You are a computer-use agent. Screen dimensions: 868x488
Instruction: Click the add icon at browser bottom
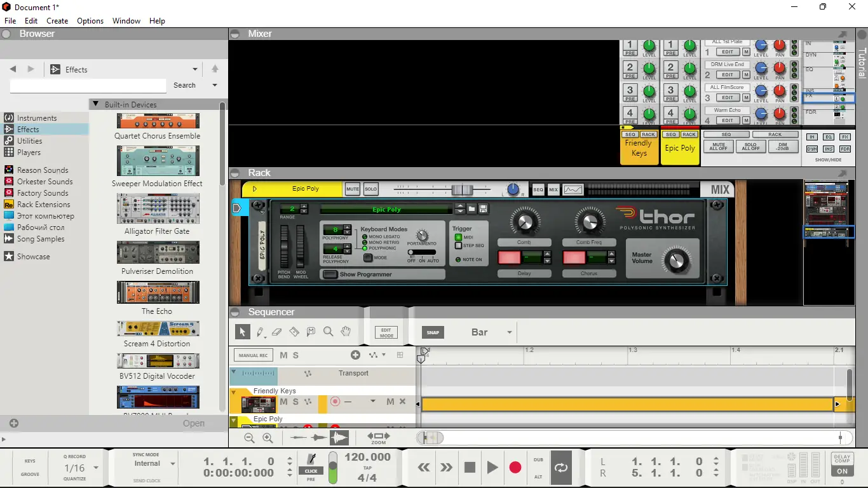(x=14, y=423)
